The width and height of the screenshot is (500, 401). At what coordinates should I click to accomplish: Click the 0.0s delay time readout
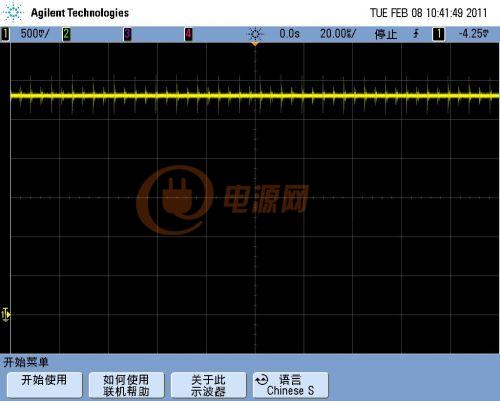point(289,34)
